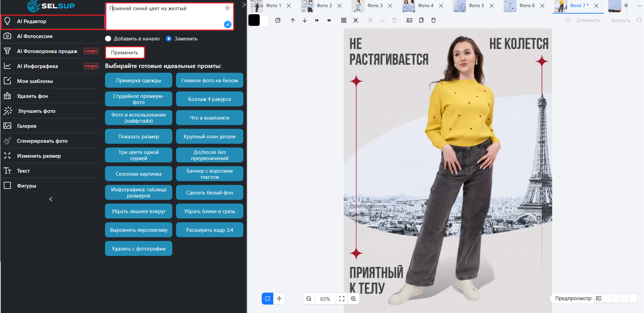The image size is (644, 313).
Task: Click the move layer down arrow
Action: click(305, 20)
